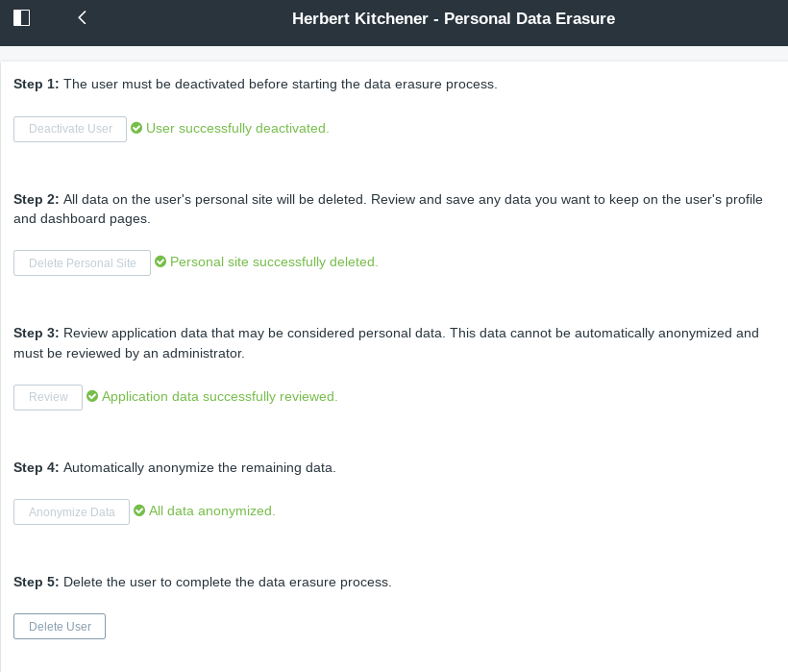Click the green check beside 'User successfully deactivated'

click(x=136, y=128)
